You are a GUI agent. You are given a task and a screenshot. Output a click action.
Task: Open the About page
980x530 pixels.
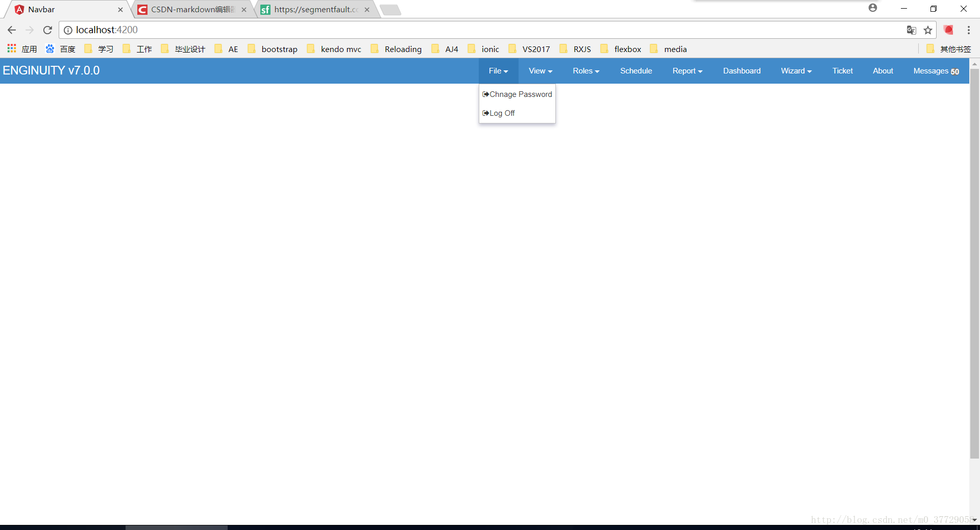pos(883,71)
